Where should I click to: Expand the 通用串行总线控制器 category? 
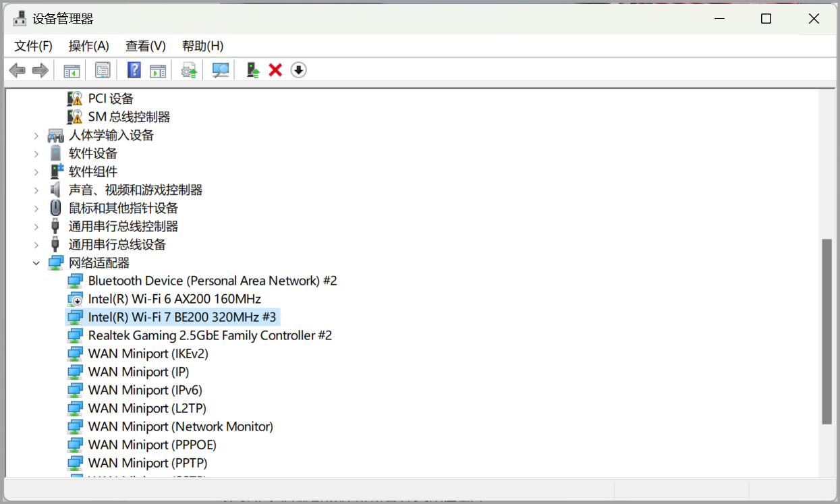[36, 227]
